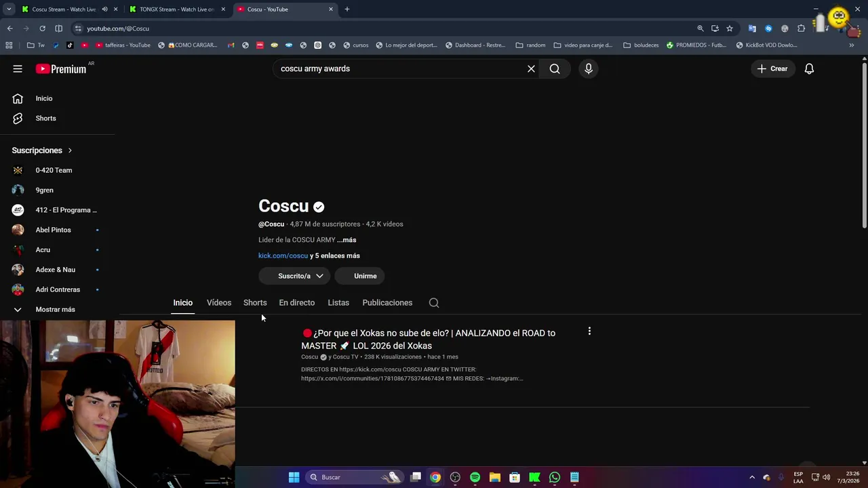Open the kick.com/coscu link
Screen dimensions: 868x488
pos(283,256)
